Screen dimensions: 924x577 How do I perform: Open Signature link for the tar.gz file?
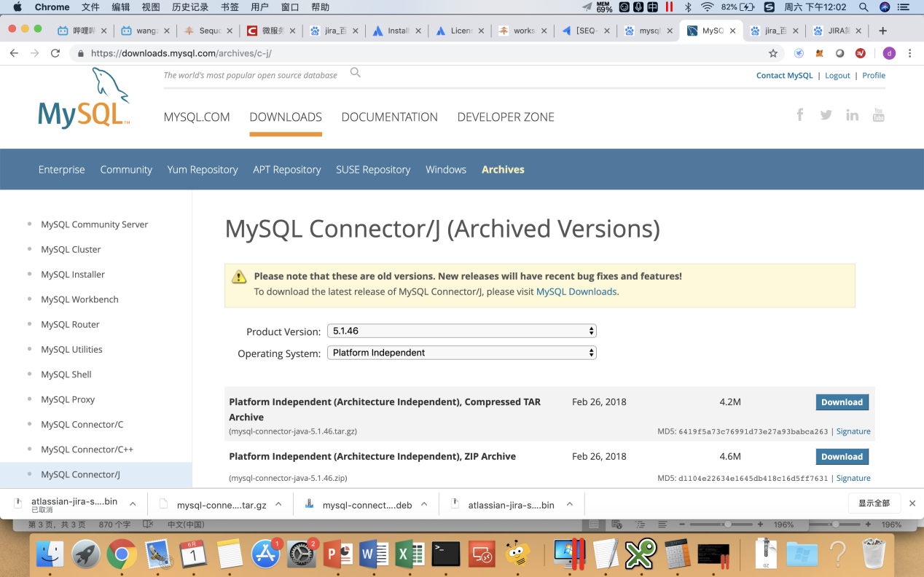click(853, 431)
